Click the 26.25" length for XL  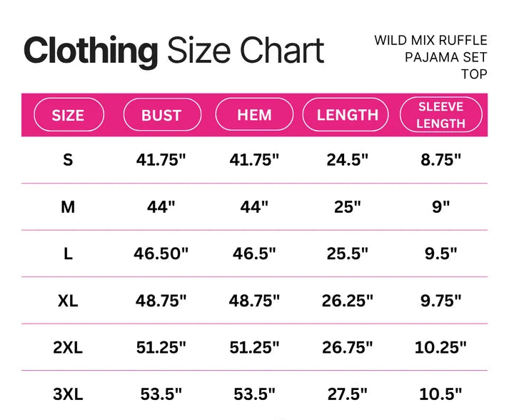[x=348, y=301]
